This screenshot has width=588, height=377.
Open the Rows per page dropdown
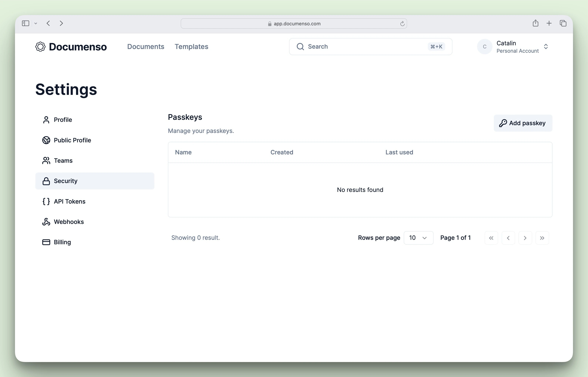click(x=418, y=238)
